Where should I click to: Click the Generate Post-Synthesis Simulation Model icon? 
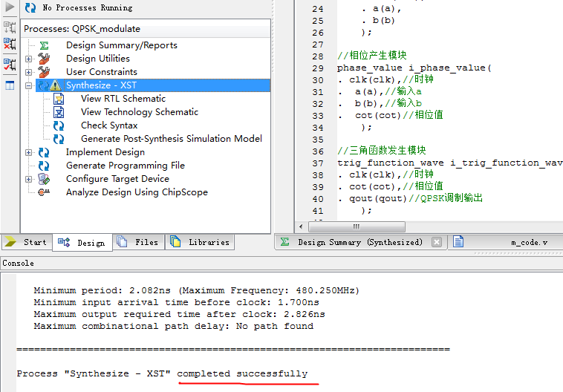[59, 139]
